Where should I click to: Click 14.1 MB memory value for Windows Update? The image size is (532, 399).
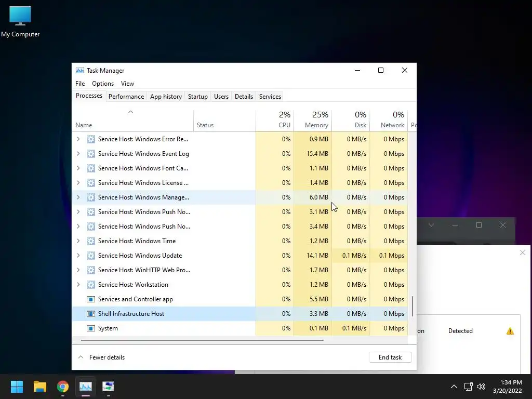click(x=317, y=256)
